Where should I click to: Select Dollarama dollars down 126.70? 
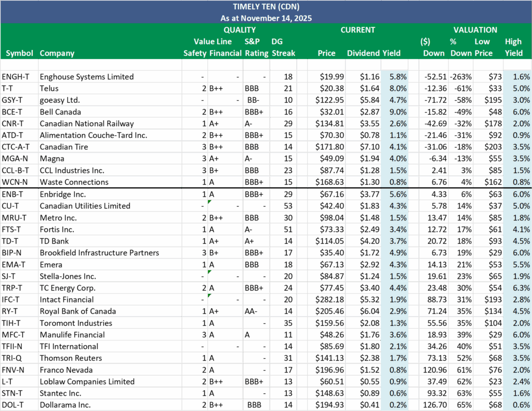point(435,405)
